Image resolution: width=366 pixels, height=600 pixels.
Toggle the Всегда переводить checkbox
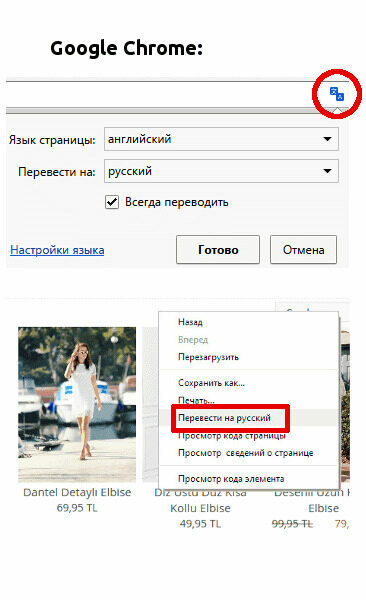112,202
